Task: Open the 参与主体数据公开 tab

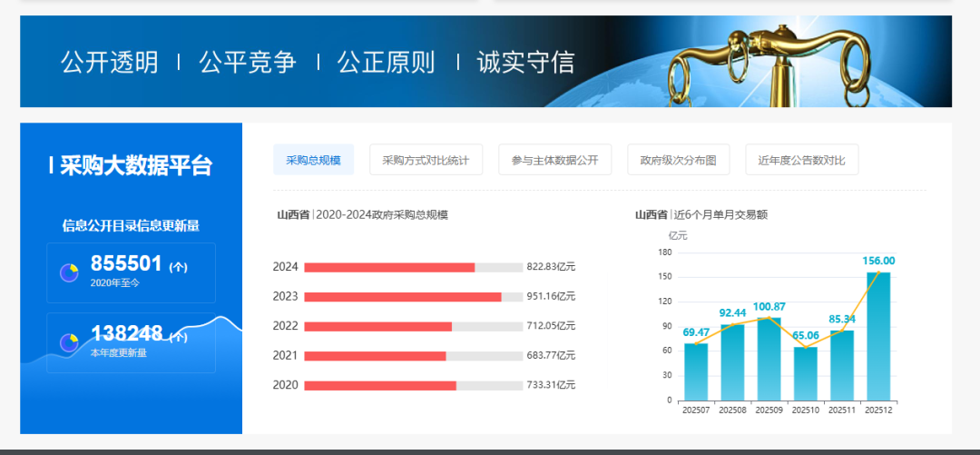Action: (x=554, y=160)
